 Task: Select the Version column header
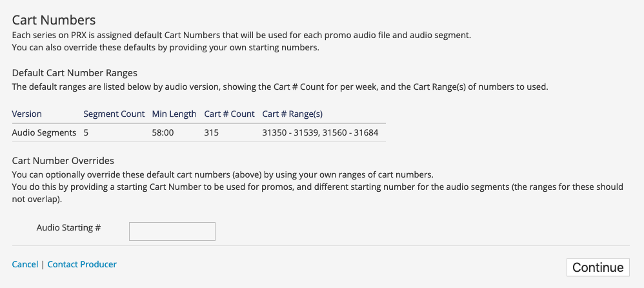click(x=26, y=114)
